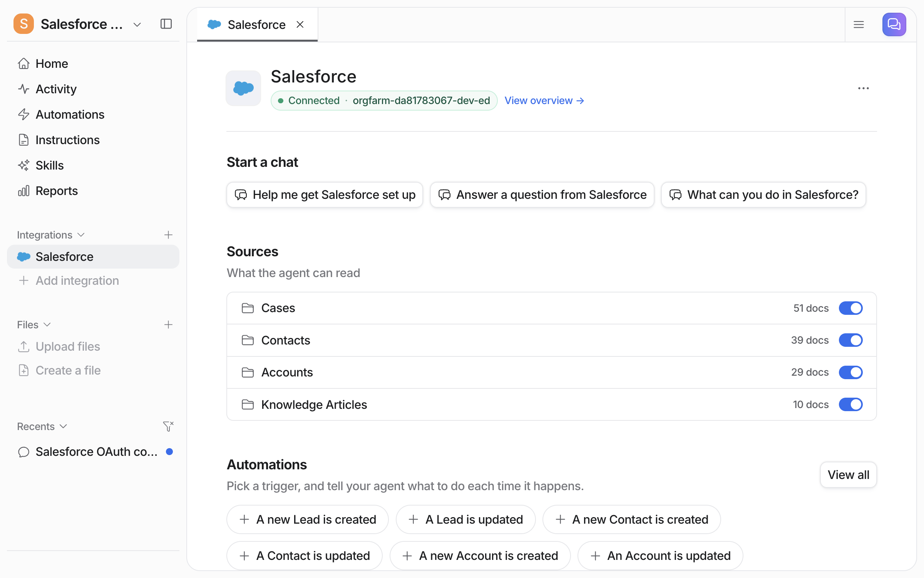The image size is (924, 578).
Task: Add trigger: An Account is updated
Action: click(x=660, y=556)
